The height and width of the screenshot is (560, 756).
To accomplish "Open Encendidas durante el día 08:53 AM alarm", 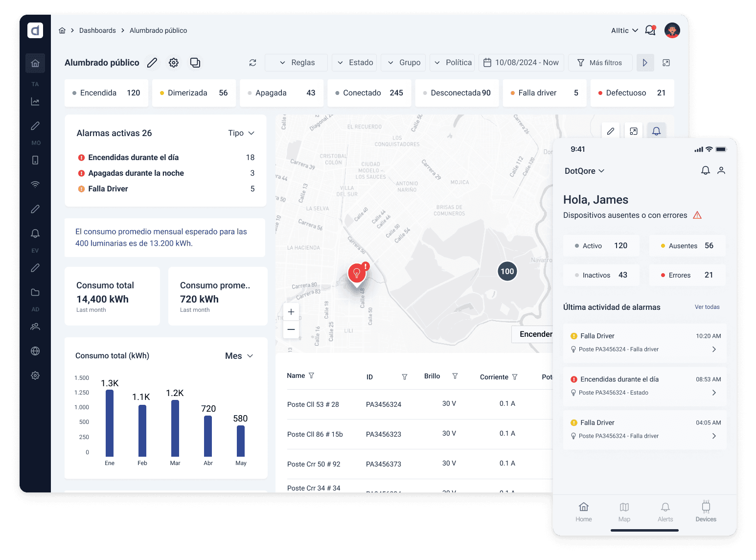I will coord(645,386).
